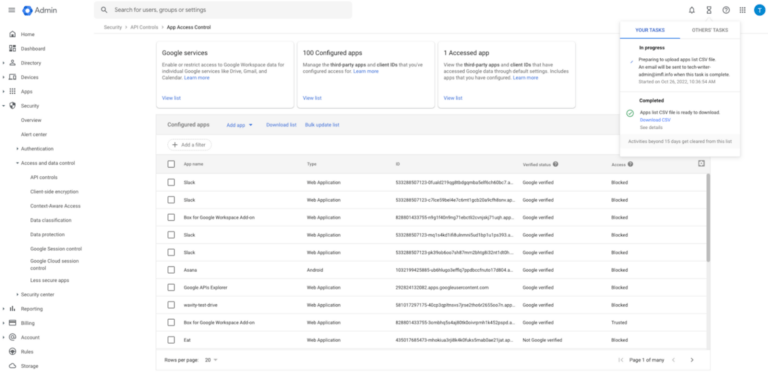This screenshot has height=378, width=768.
Task: Click the hourglass tasks icon
Action: [x=709, y=10]
